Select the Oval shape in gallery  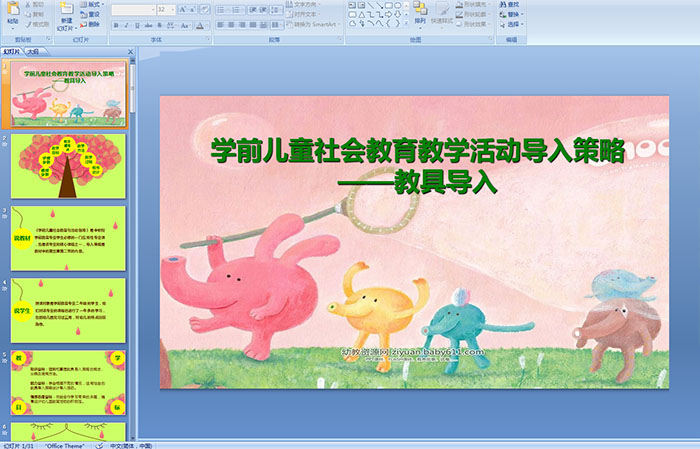397,5
